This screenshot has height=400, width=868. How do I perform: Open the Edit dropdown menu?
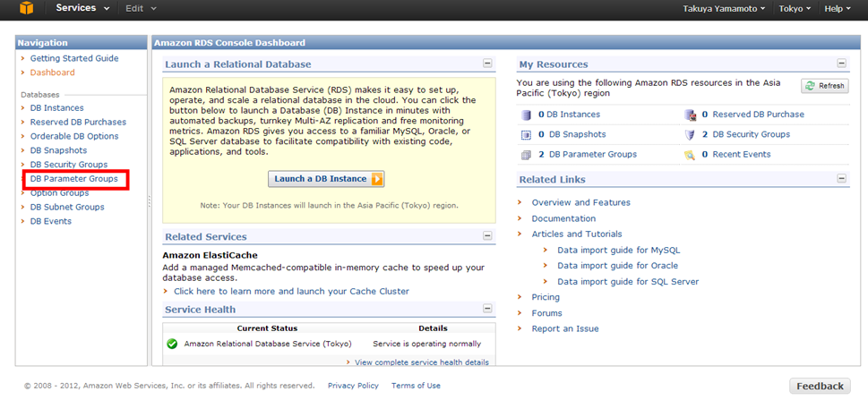point(142,8)
